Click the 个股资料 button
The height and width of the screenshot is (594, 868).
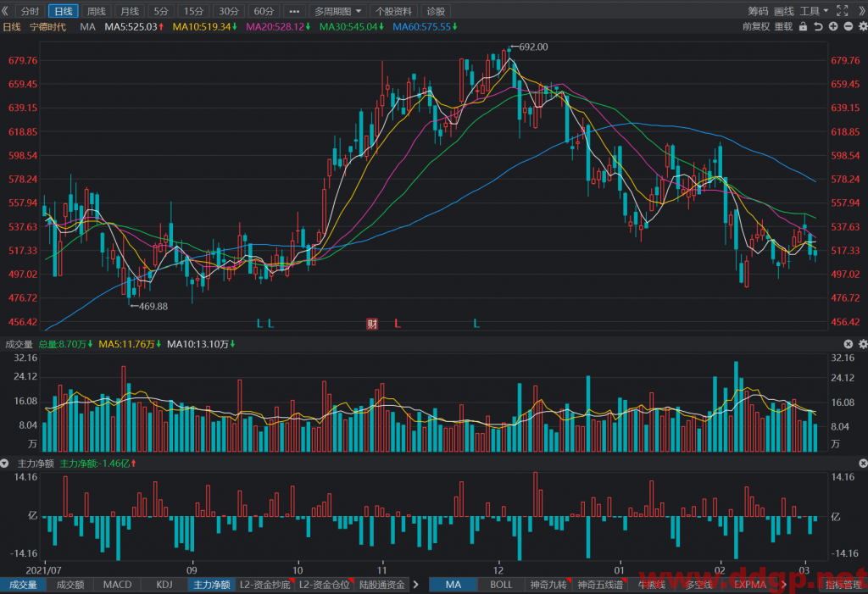click(x=393, y=11)
